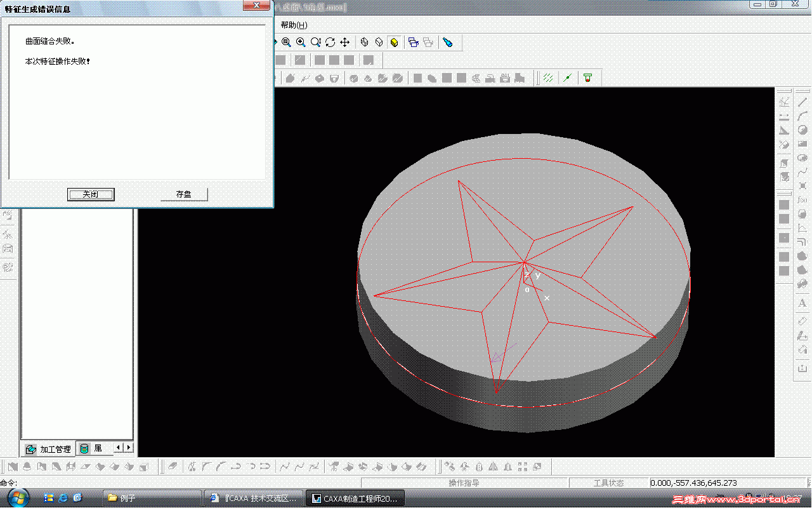Click the 存盘 save button
This screenshot has height=508, width=812.
pyautogui.click(x=184, y=194)
